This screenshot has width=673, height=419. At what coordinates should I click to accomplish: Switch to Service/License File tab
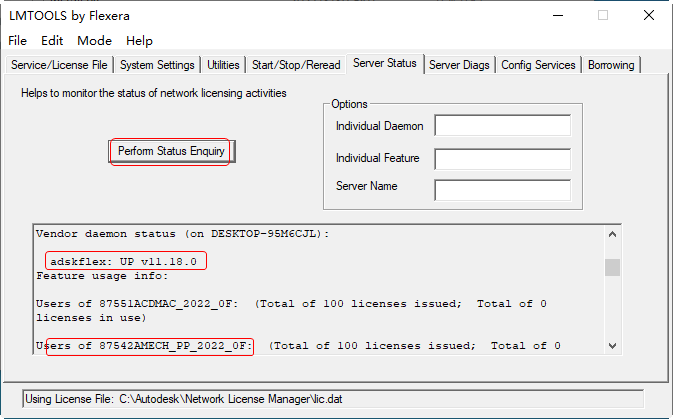click(59, 65)
